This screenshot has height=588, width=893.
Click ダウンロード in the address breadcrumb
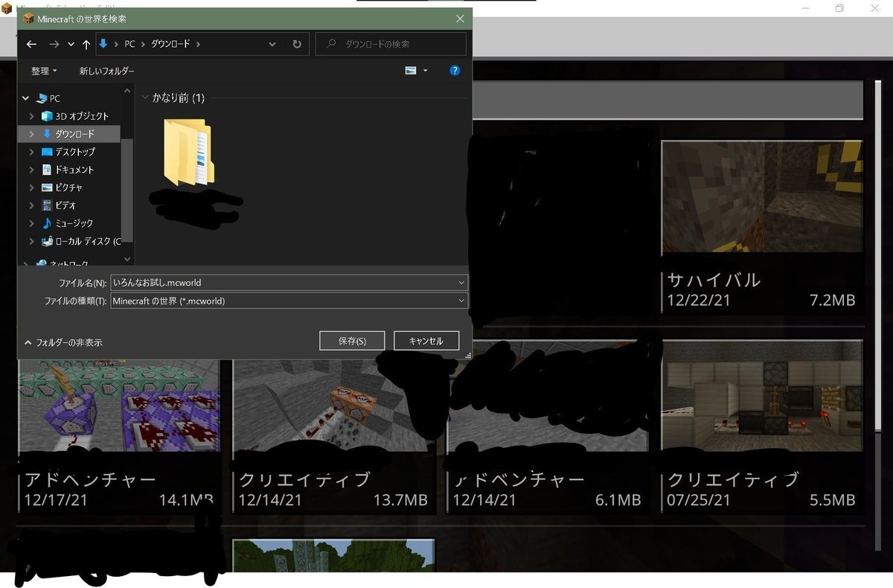(x=170, y=44)
